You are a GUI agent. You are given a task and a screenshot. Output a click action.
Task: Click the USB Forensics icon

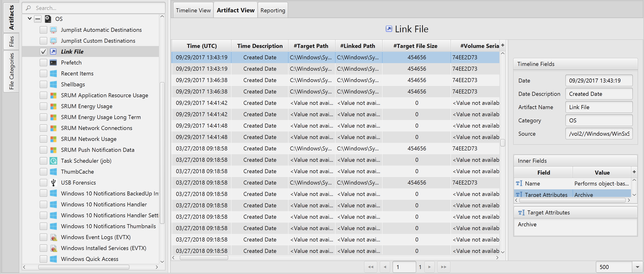[x=53, y=183]
